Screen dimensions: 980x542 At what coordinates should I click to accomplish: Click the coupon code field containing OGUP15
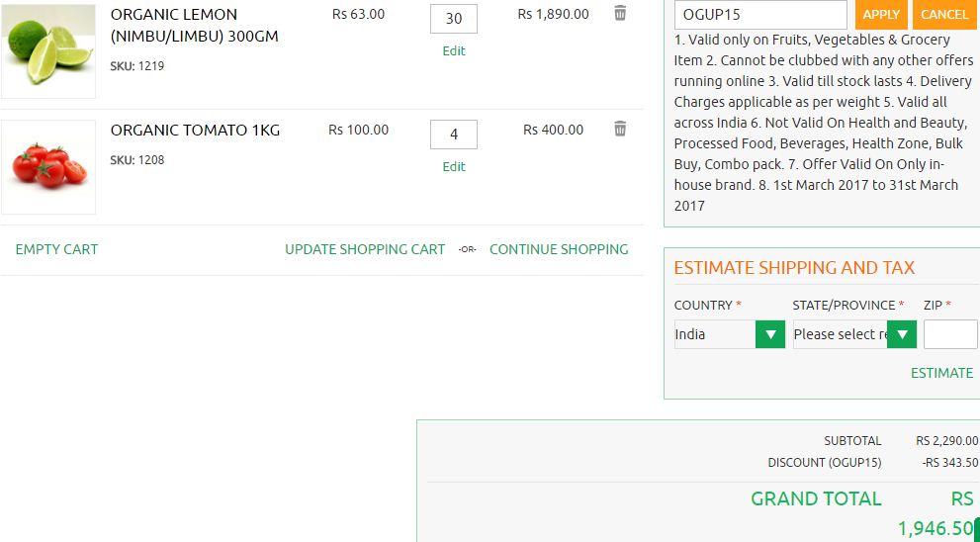point(759,15)
